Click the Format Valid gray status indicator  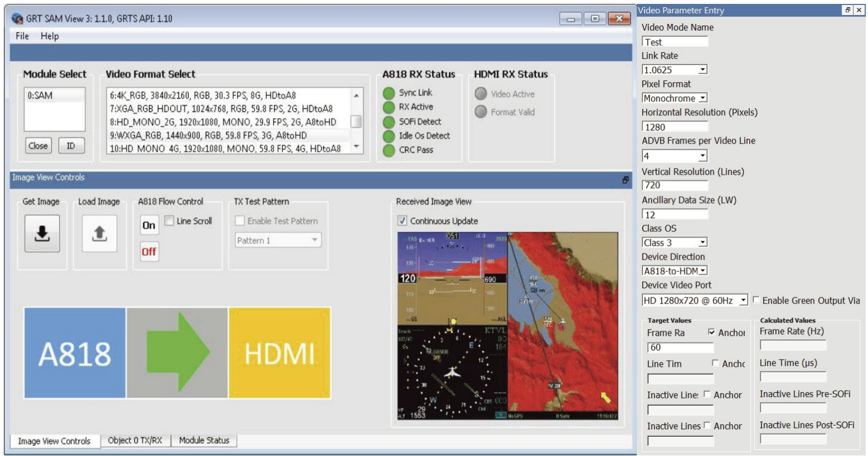(x=481, y=112)
